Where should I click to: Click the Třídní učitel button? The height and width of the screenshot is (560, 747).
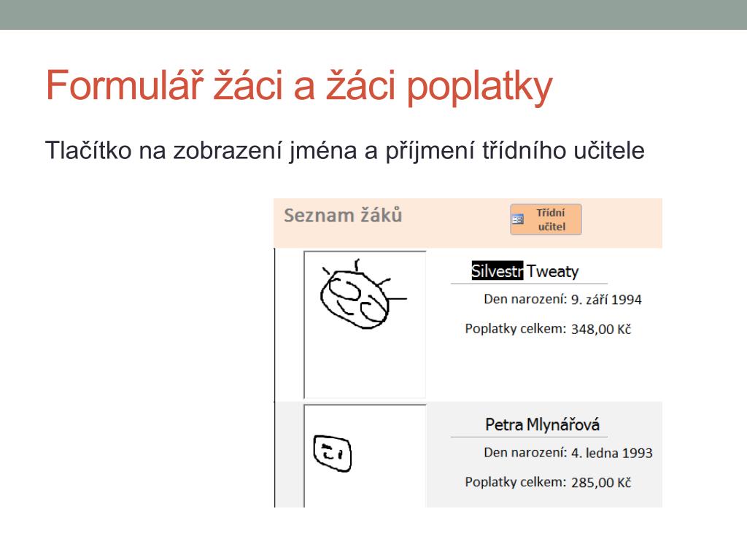546,219
